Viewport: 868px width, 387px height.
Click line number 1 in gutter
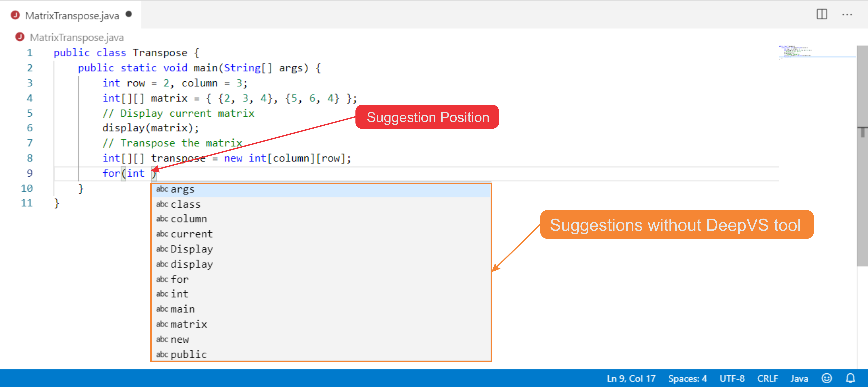[x=30, y=53]
